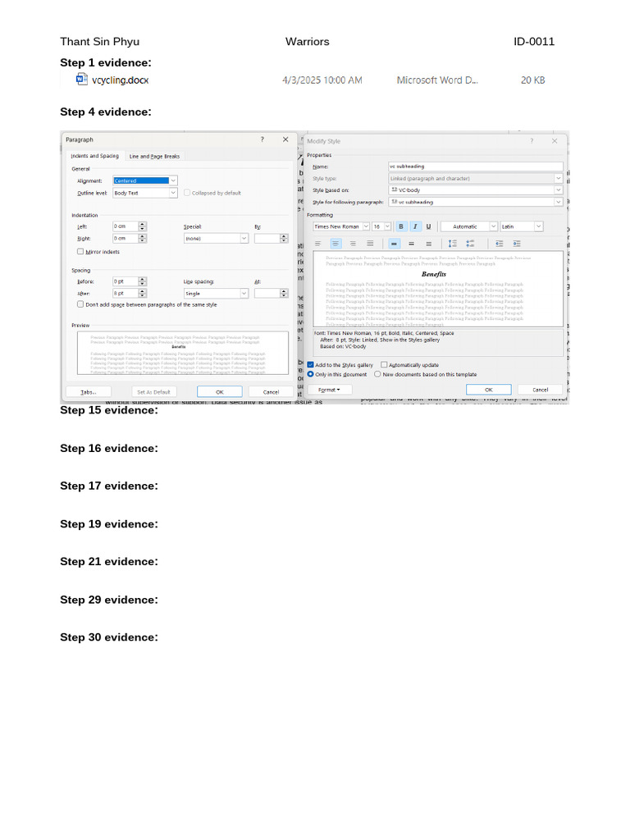Uncheck Add to the Styles gallery
The image size is (630, 840).
pos(310,365)
